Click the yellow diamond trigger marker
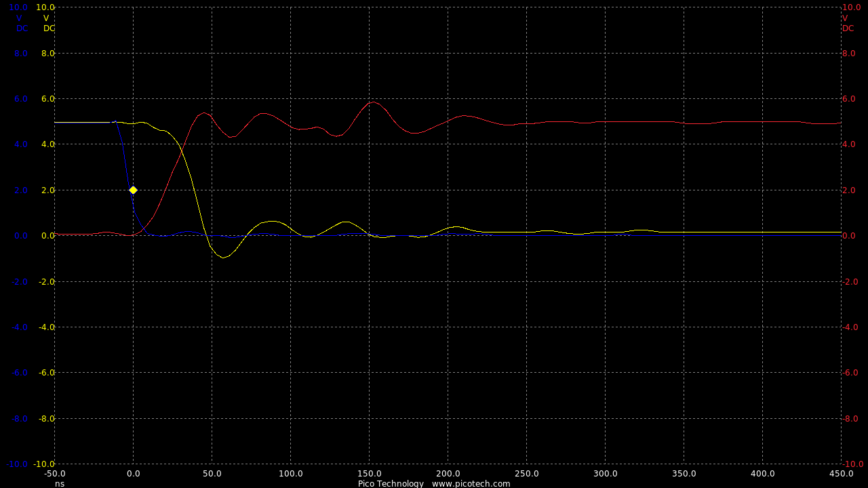The width and height of the screenshot is (868, 488). [133, 190]
